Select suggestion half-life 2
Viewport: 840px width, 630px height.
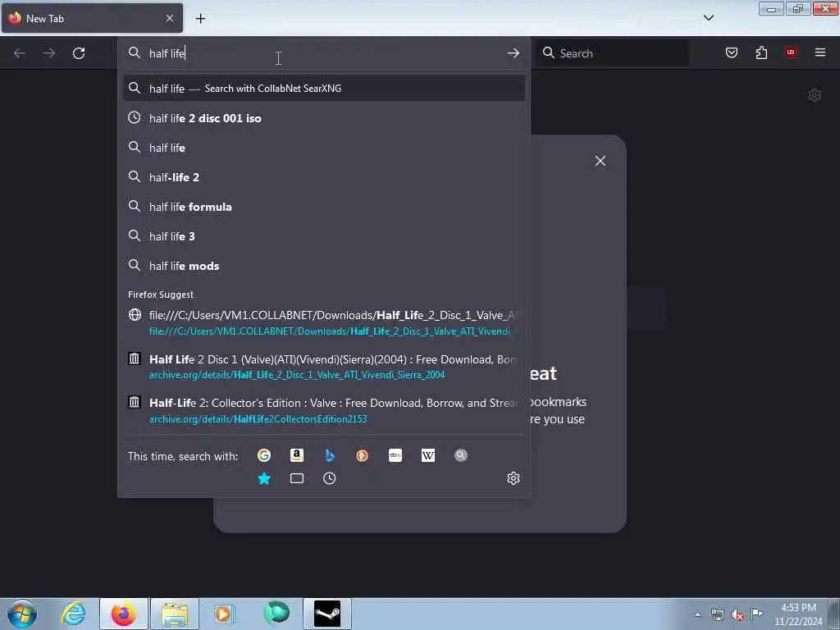pos(324,177)
